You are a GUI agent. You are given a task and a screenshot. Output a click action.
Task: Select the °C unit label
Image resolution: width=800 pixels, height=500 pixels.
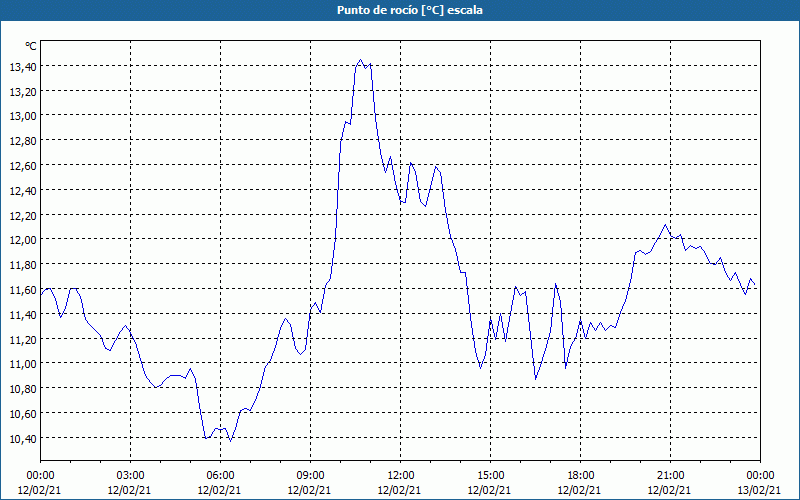(31, 46)
